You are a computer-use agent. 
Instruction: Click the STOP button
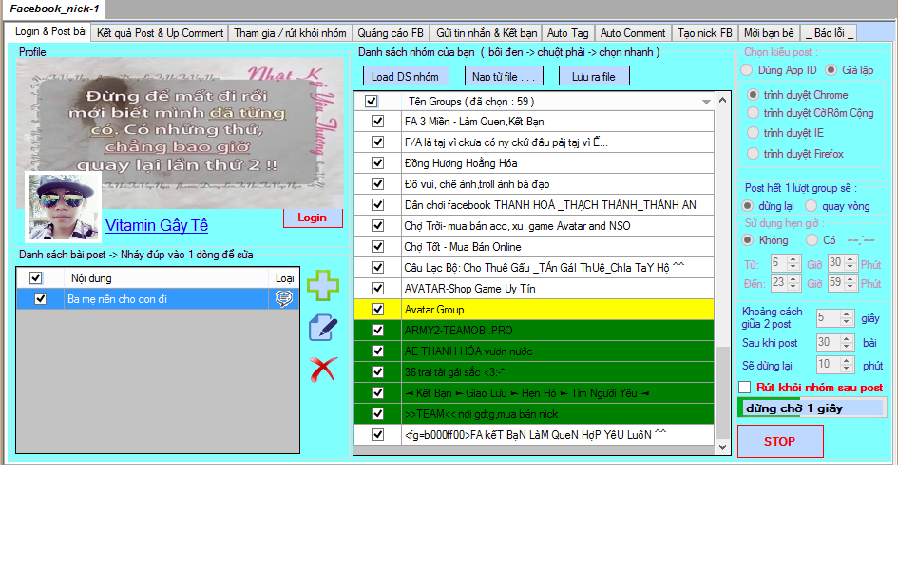click(780, 442)
